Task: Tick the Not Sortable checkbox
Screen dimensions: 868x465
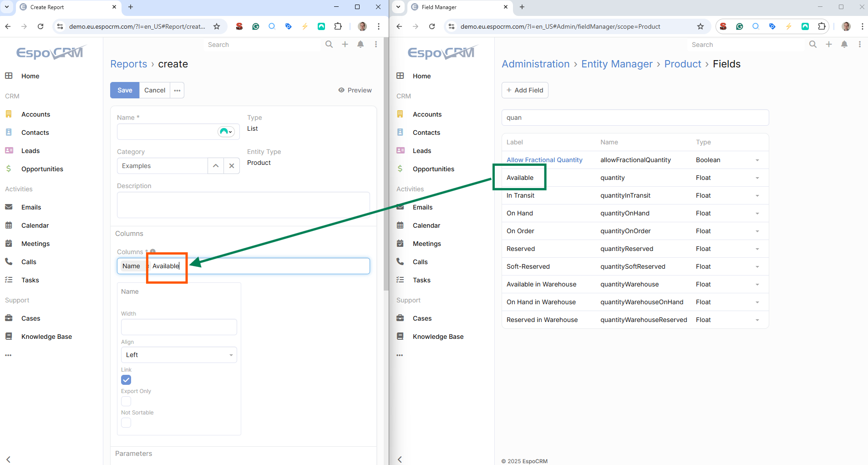Action: click(x=126, y=423)
